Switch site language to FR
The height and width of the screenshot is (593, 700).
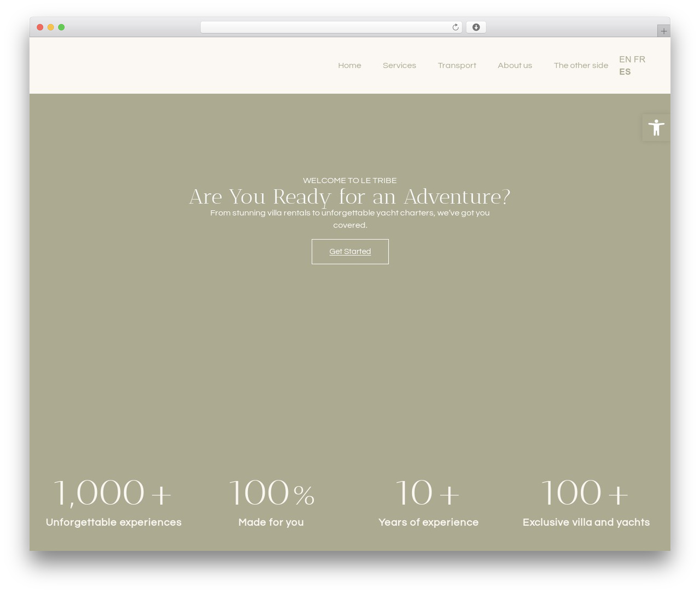coord(639,59)
